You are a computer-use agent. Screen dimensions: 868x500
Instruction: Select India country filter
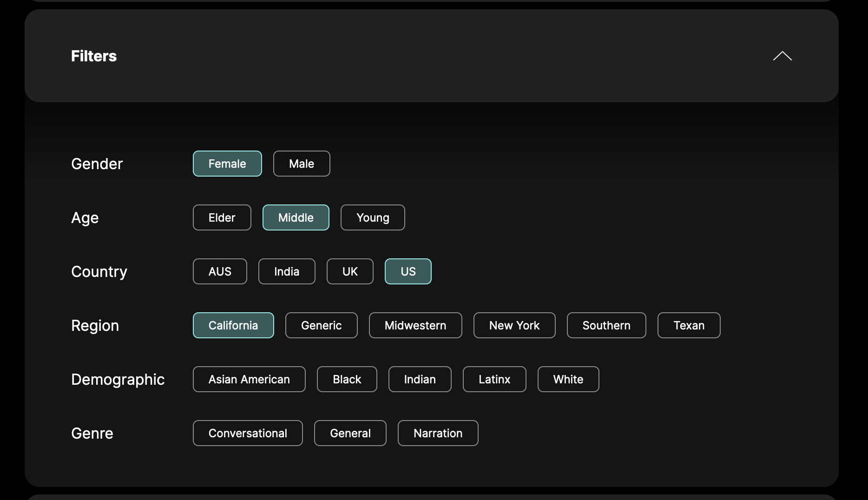(287, 271)
